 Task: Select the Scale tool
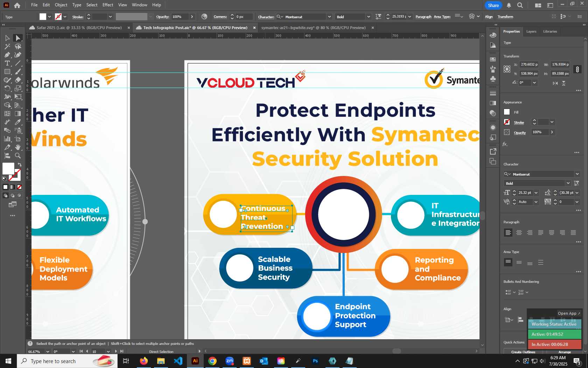tap(18, 88)
